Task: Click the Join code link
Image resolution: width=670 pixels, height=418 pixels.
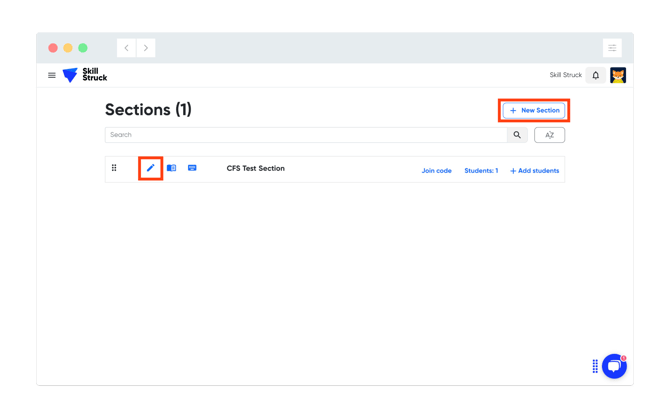Action: click(x=436, y=171)
